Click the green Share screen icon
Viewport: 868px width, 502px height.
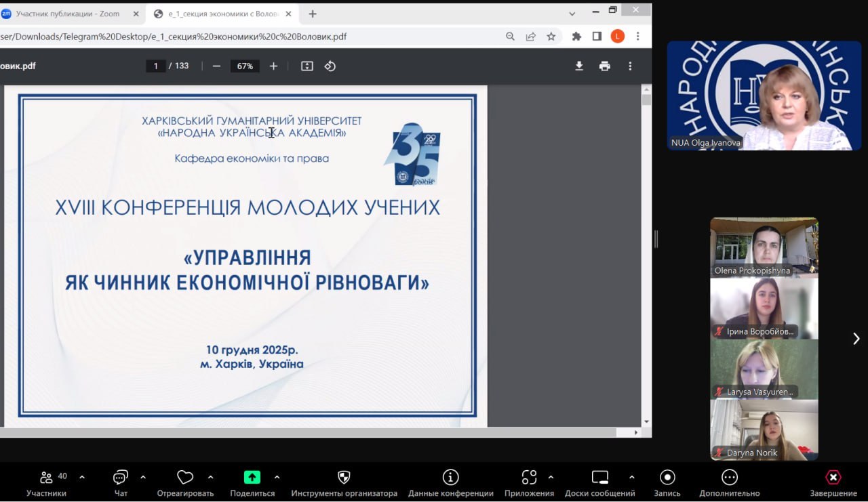pyautogui.click(x=252, y=478)
